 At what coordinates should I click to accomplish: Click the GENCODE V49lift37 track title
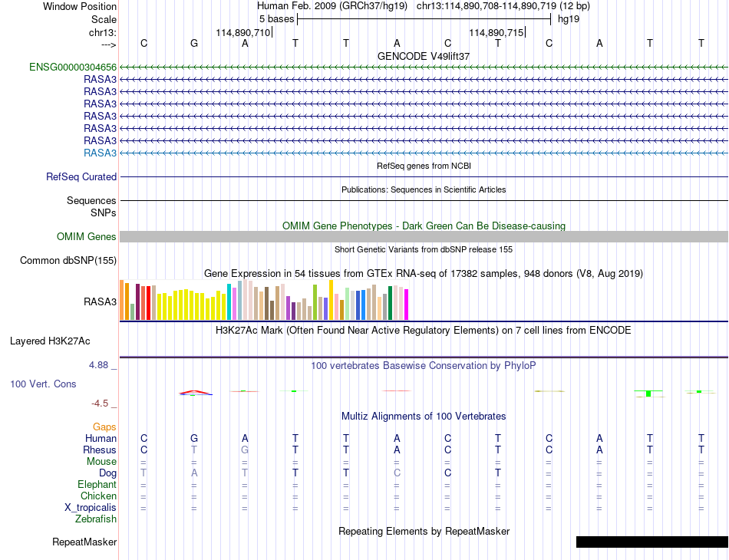tap(424, 56)
